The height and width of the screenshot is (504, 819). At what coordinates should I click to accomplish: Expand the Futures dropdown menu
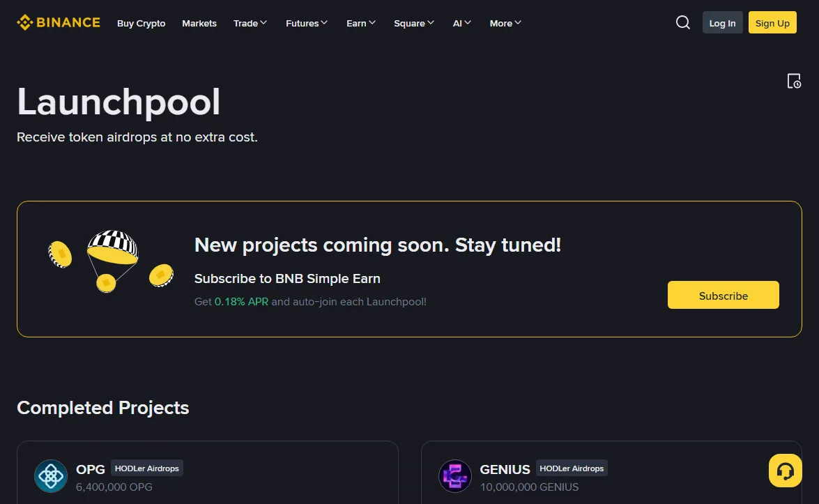[x=307, y=23]
